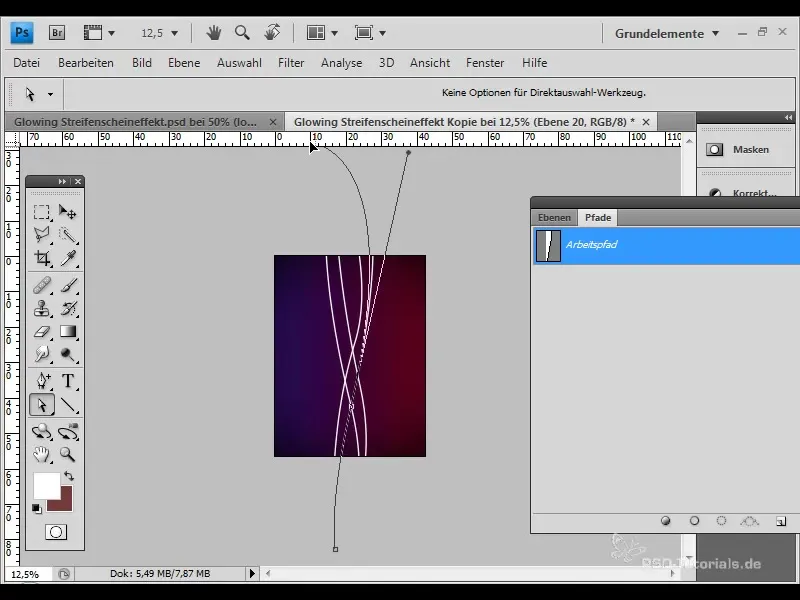This screenshot has height=600, width=800.
Task: Open the Bearbeiten menu
Action: point(86,63)
